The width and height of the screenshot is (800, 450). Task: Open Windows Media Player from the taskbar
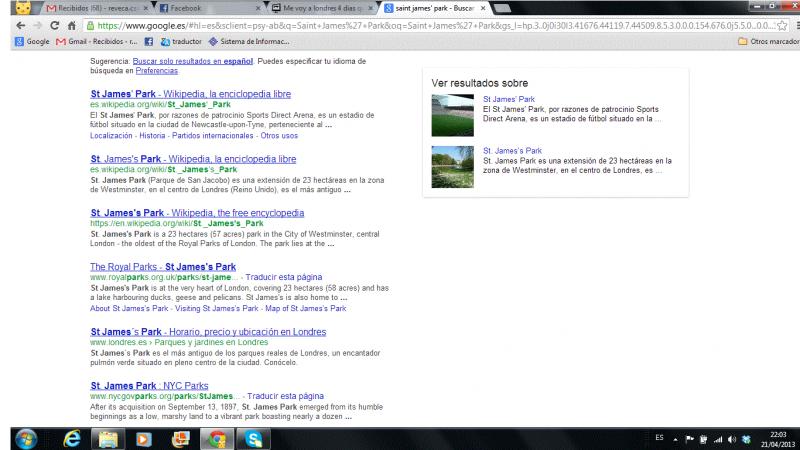pos(144,439)
